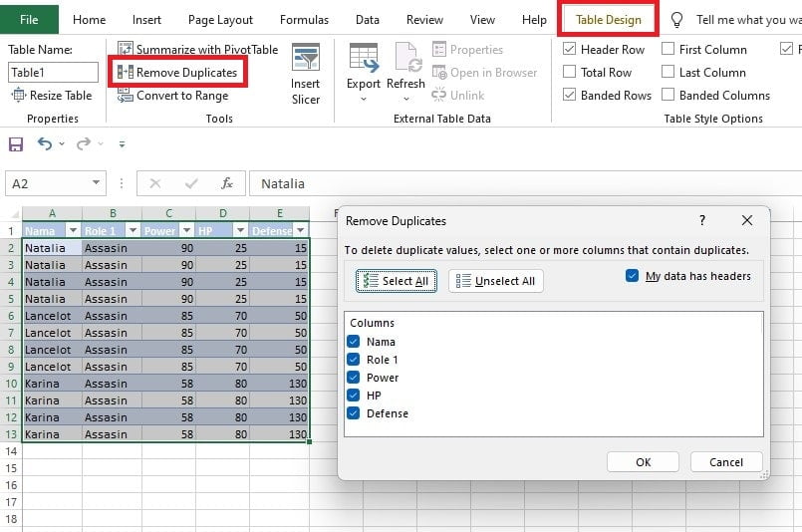Uncheck the Defense column checkbox
The width and height of the screenshot is (802, 532).
[x=354, y=412]
